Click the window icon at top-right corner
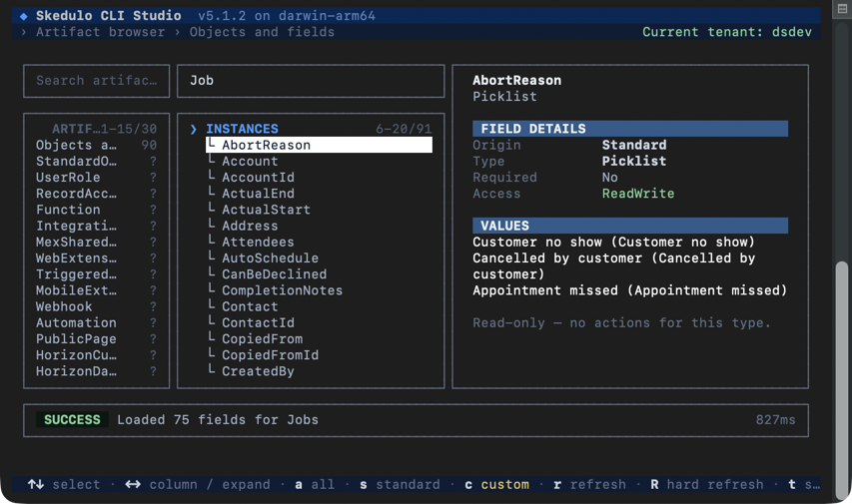Viewport: 852px width, 504px height. click(x=842, y=9)
